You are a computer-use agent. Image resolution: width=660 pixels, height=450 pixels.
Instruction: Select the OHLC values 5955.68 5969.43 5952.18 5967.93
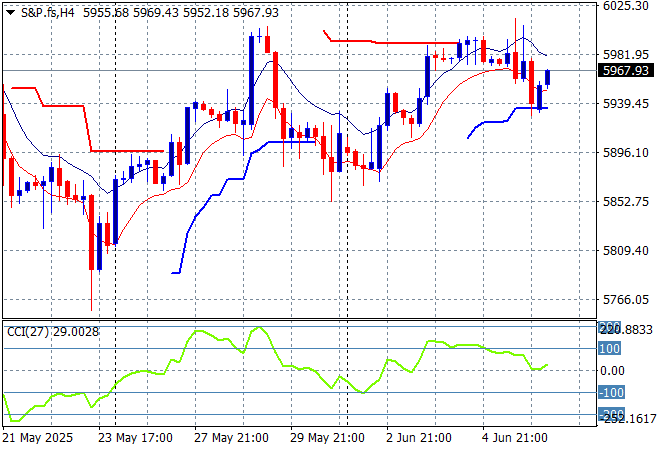(181, 13)
